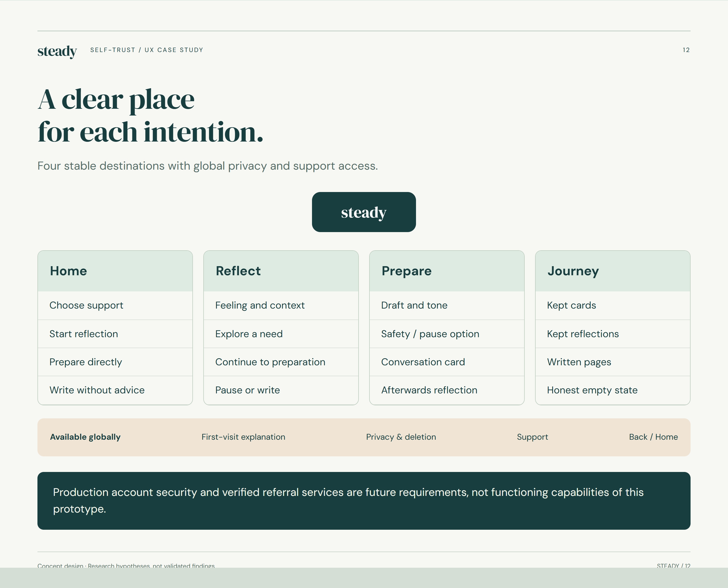Click 'Honest empty state' row

[x=613, y=390]
